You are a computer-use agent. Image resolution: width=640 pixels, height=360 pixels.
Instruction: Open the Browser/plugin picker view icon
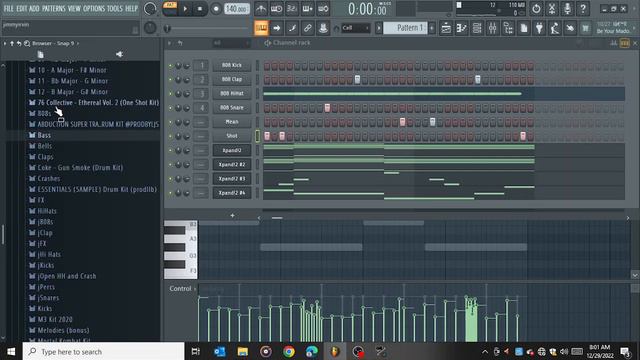(508, 28)
